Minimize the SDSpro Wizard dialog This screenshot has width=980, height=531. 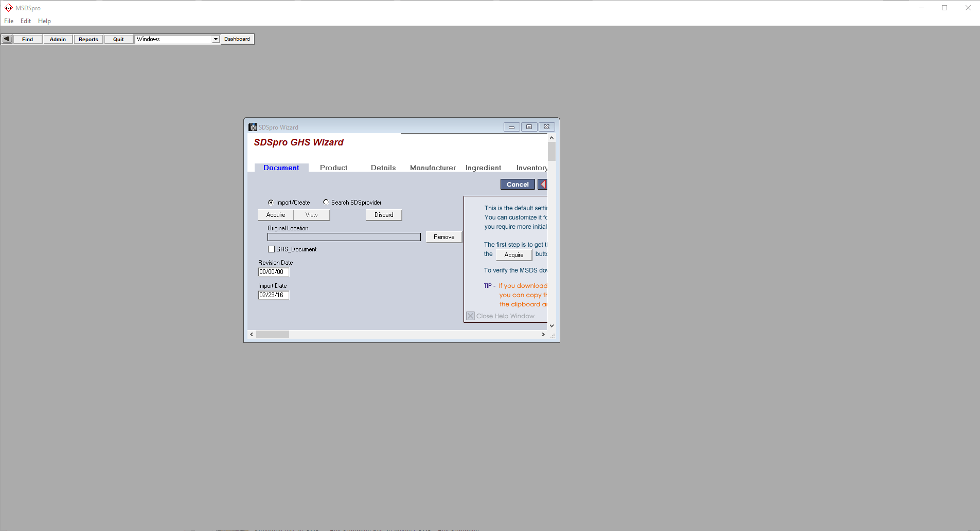(511, 127)
